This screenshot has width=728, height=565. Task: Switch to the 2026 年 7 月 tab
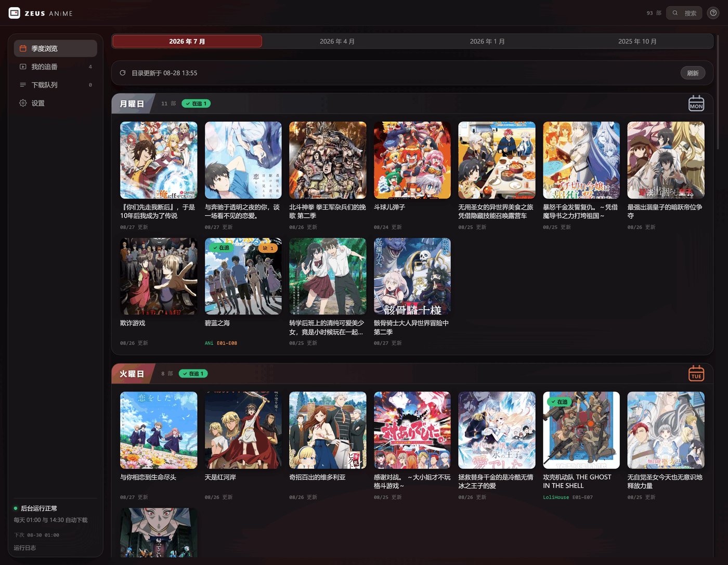click(x=187, y=42)
